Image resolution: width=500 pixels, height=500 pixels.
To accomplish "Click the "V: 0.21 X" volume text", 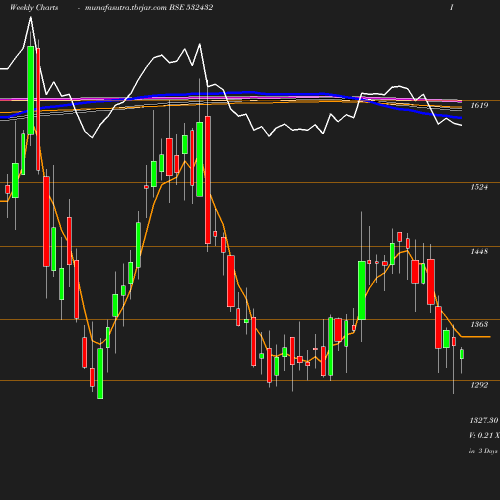I will tap(484, 435).
